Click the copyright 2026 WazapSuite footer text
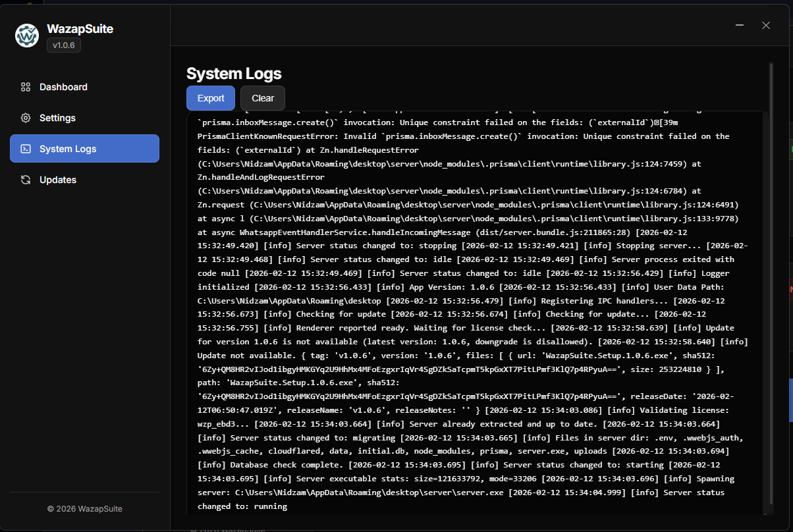This screenshot has width=793, height=532. (x=85, y=508)
